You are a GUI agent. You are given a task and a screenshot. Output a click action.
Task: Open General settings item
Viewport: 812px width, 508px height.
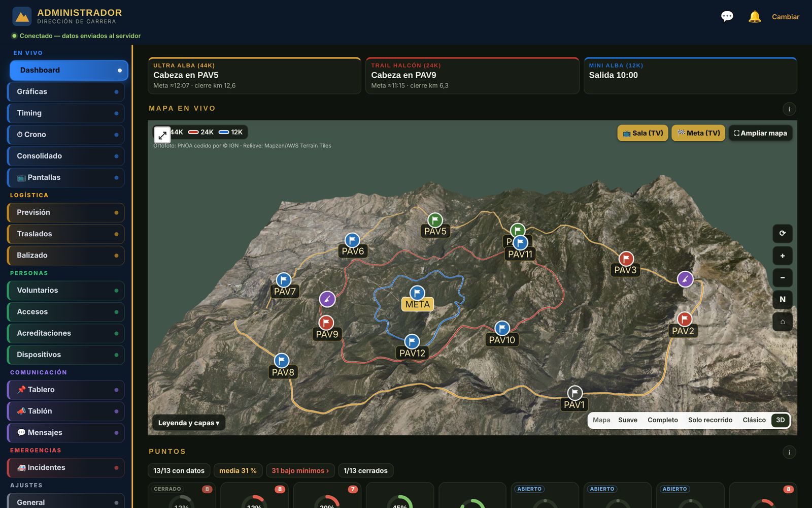(x=66, y=502)
